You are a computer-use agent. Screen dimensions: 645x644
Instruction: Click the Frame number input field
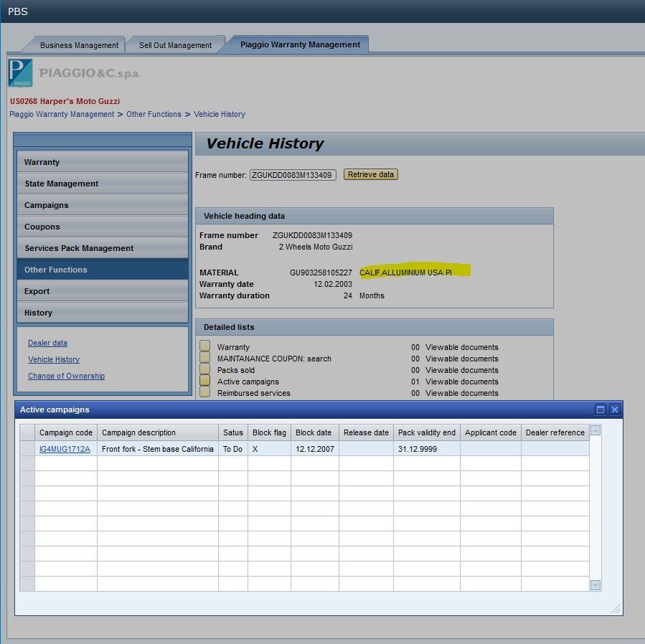(x=293, y=175)
